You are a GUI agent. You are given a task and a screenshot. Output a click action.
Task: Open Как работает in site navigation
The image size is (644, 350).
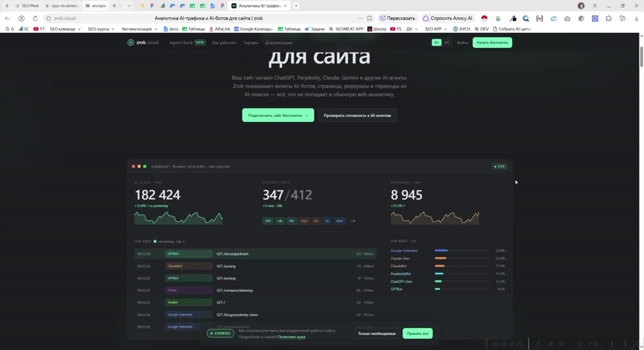(224, 43)
